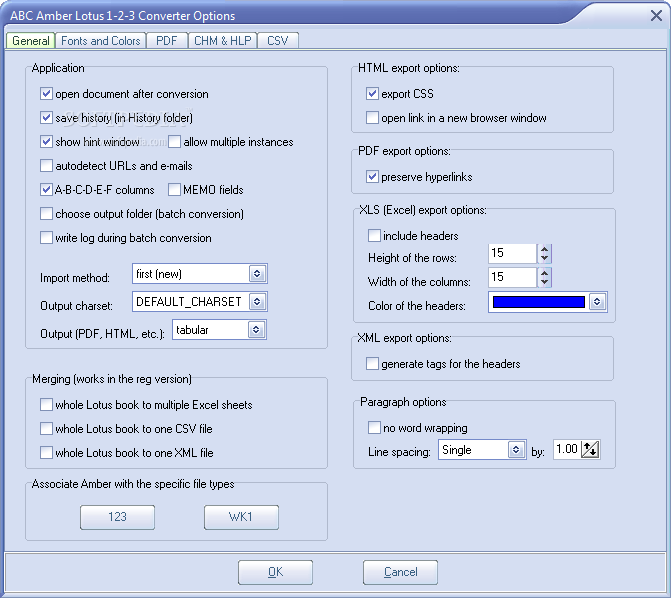Screen dimensions: 671x598
Task: Uncheck the export CSS option
Action: point(372,94)
